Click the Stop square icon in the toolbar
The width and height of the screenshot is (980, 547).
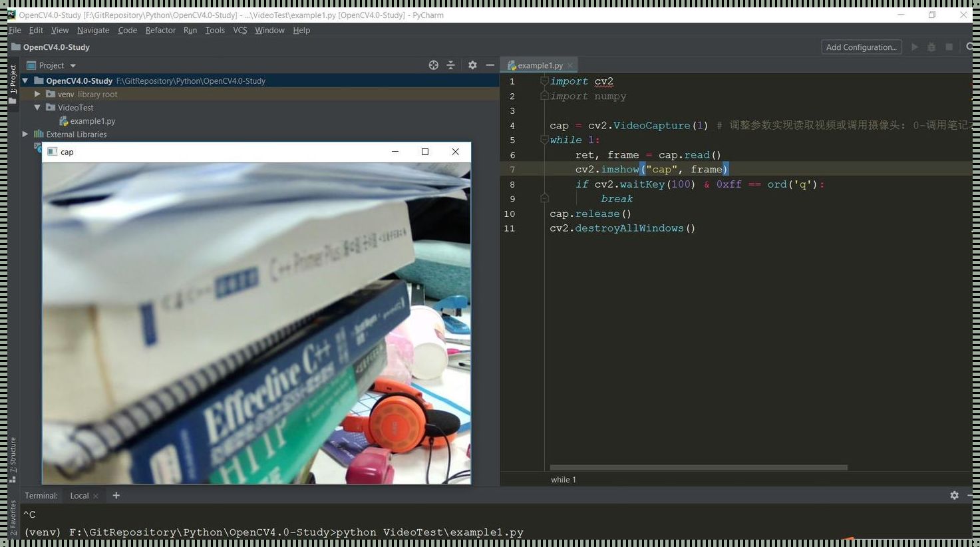949,47
